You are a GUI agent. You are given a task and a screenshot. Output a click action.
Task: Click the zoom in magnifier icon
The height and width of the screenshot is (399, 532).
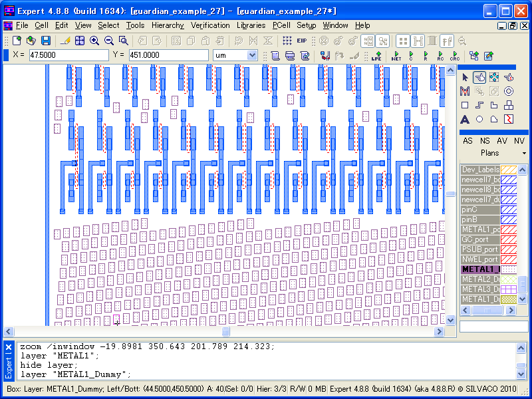pyautogui.click(x=94, y=41)
